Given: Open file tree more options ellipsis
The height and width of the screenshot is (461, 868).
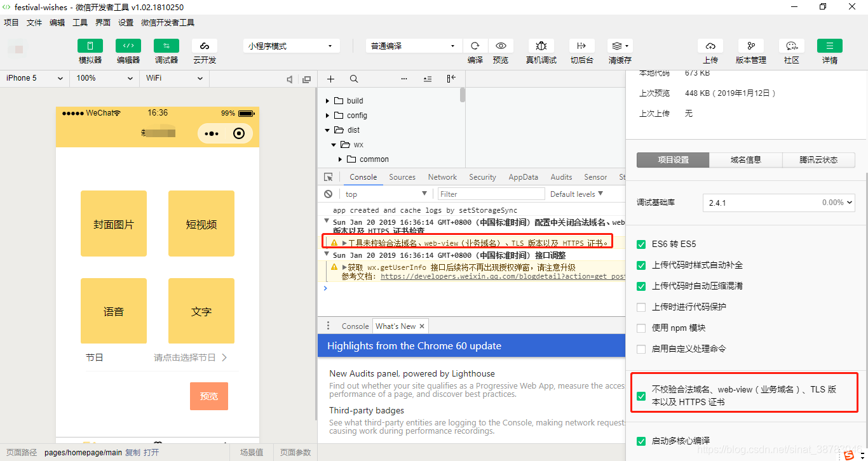Looking at the screenshot, I should tap(404, 79).
